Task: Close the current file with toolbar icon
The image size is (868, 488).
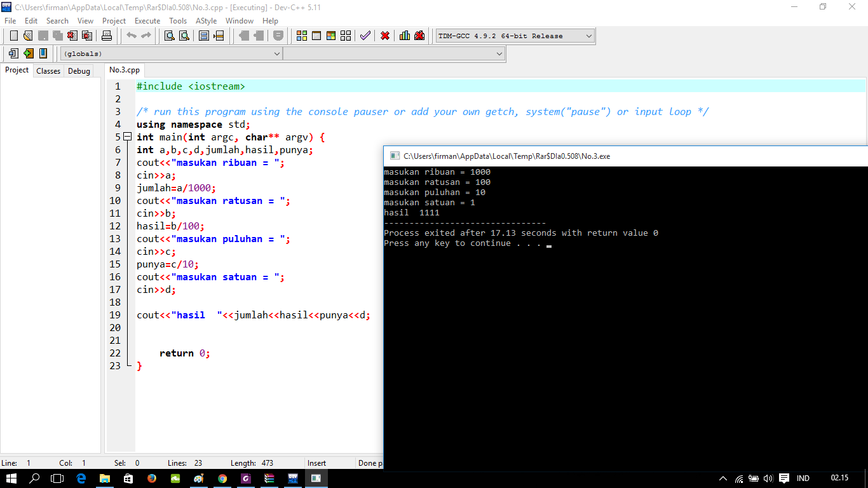Action: [x=72, y=36]
